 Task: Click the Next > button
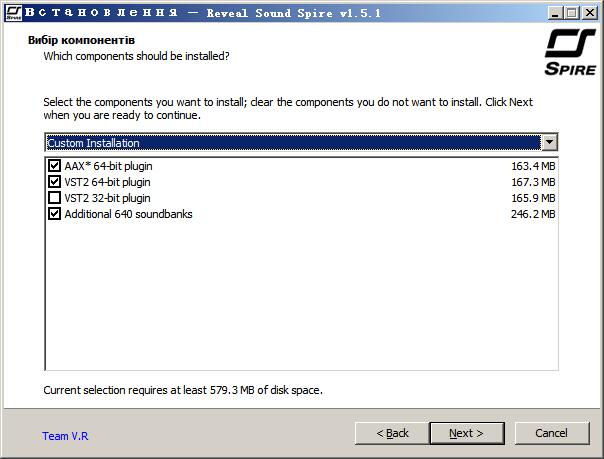coord(467,433)
